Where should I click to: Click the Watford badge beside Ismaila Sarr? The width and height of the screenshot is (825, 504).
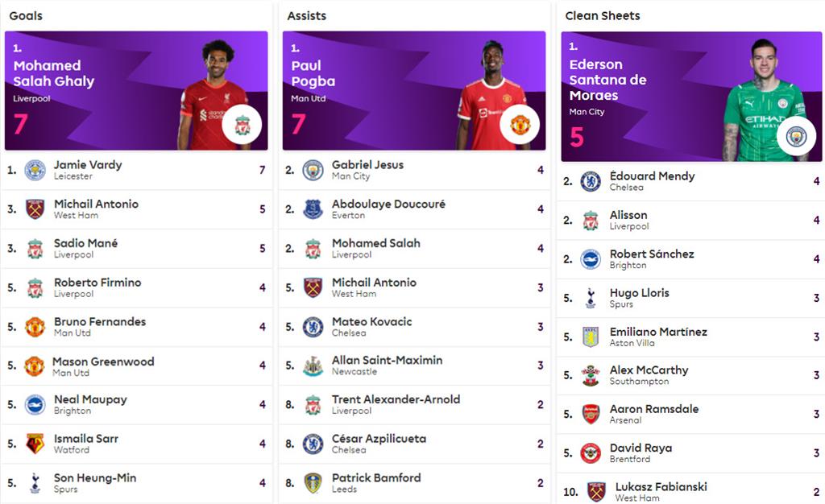(35, 444)
